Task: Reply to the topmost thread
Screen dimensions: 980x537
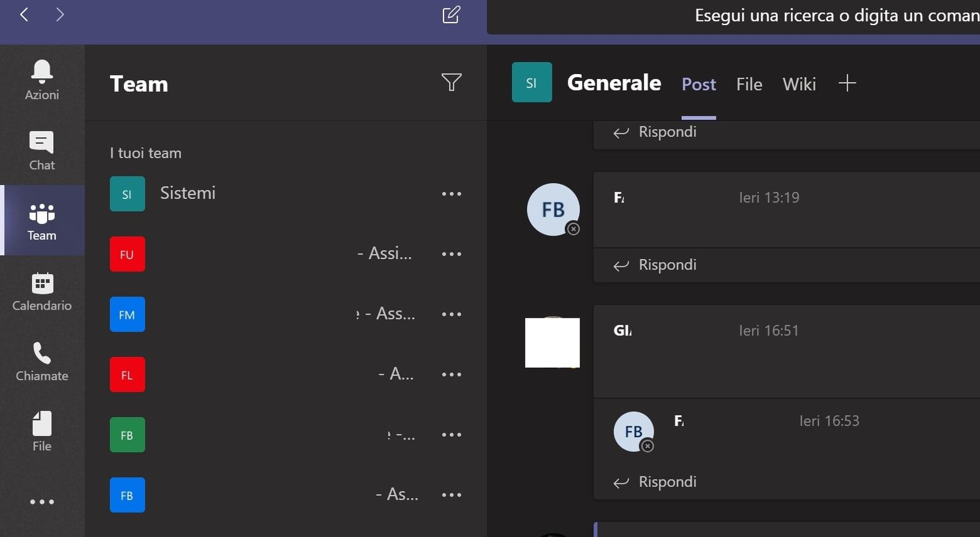Action: [655, 132]
